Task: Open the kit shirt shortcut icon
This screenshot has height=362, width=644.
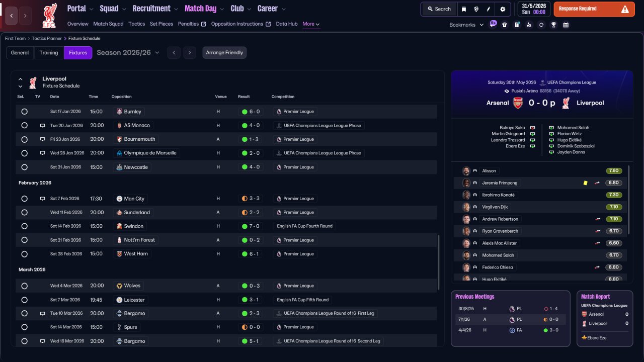Action: [x=505, y=25]
